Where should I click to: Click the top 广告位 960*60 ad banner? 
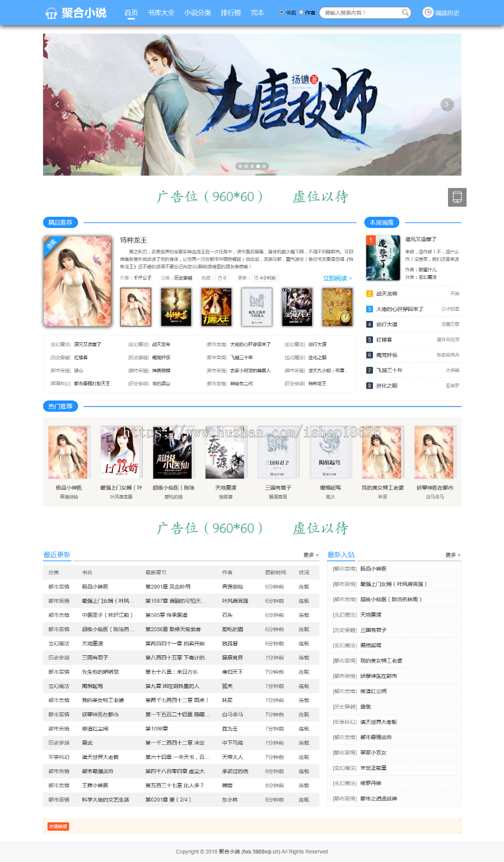tap(252, 197)
